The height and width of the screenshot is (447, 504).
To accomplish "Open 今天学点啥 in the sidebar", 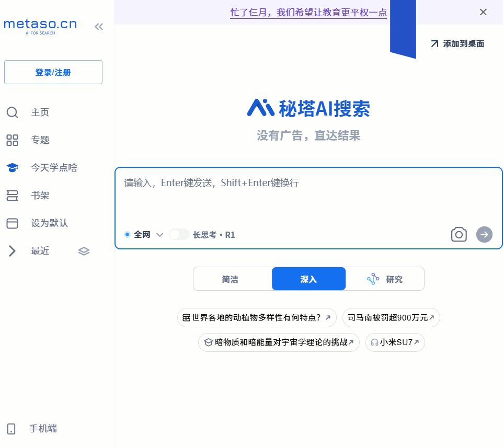I will [x=53, y=168].
